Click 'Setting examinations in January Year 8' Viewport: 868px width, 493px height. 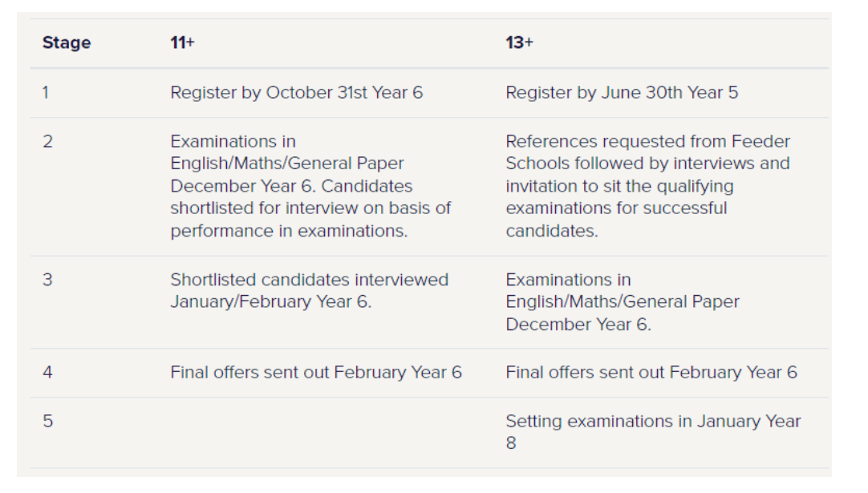[x=653, y=432]
